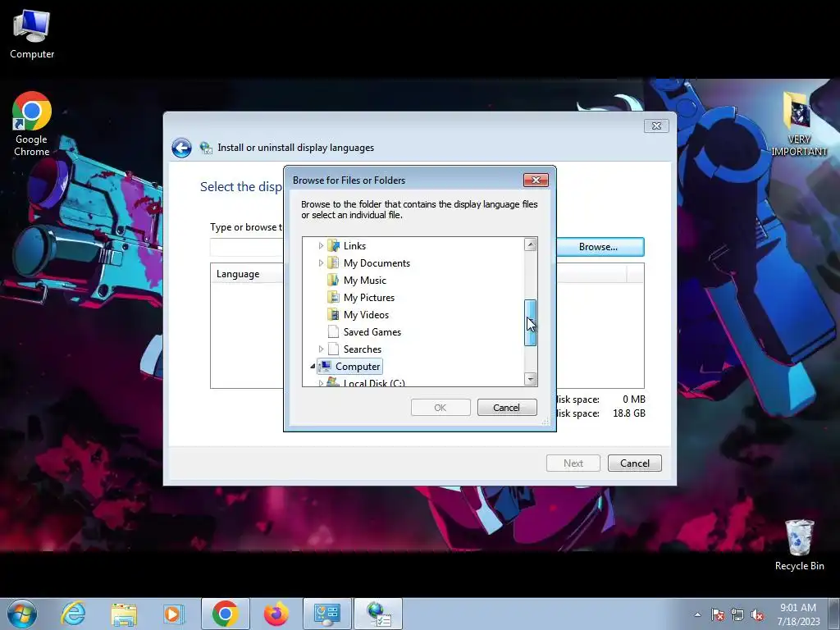This screenshot has height=630, width=840.
Task: Click the muted volume tray icon
Action: coord(757,614)
